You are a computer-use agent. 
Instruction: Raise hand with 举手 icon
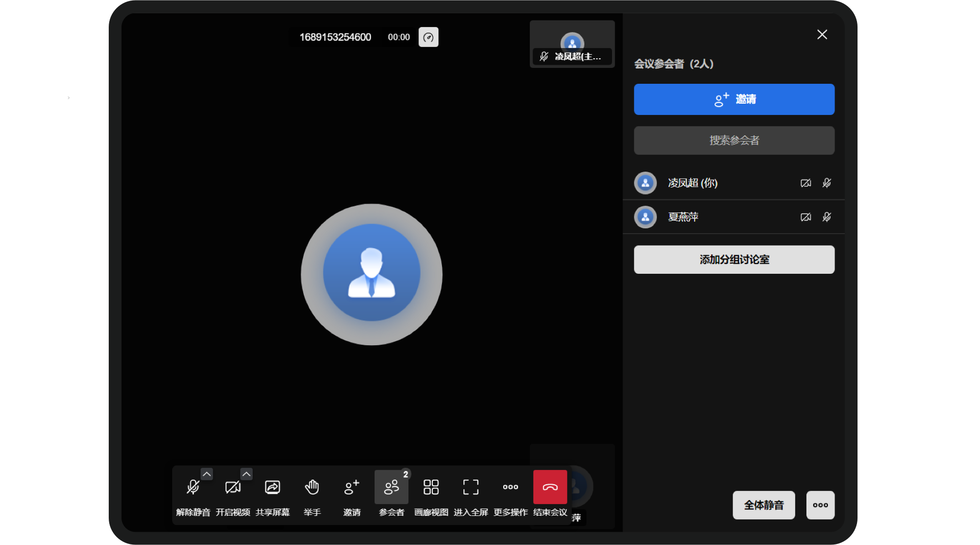312,493
